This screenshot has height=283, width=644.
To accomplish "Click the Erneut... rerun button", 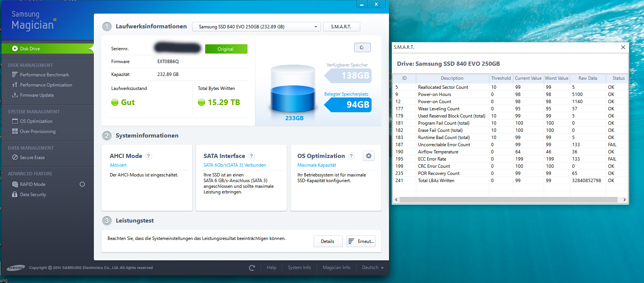I will 361,241.
